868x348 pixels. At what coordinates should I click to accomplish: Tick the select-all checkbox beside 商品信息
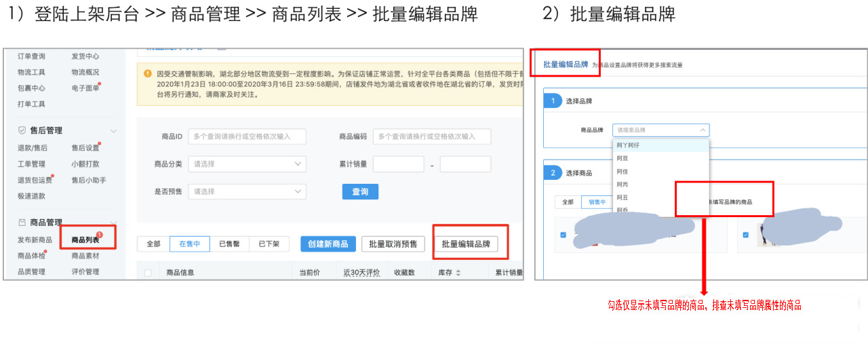point(148,273)
